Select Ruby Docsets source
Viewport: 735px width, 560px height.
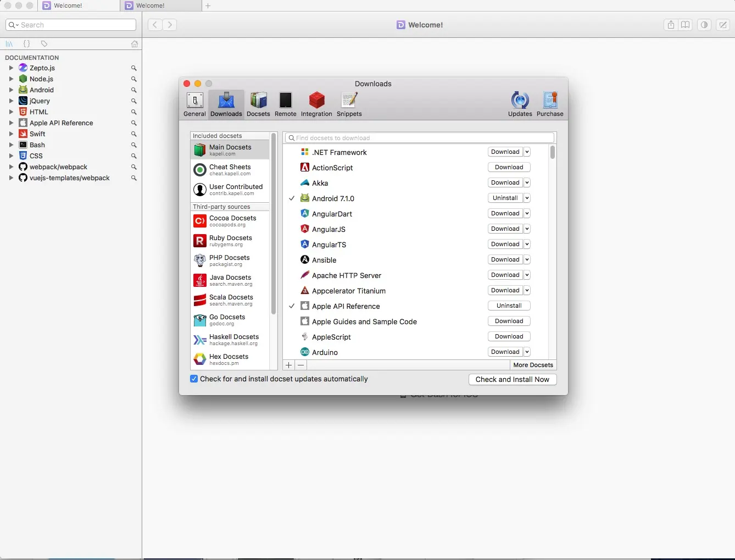(x=230, y=241)
